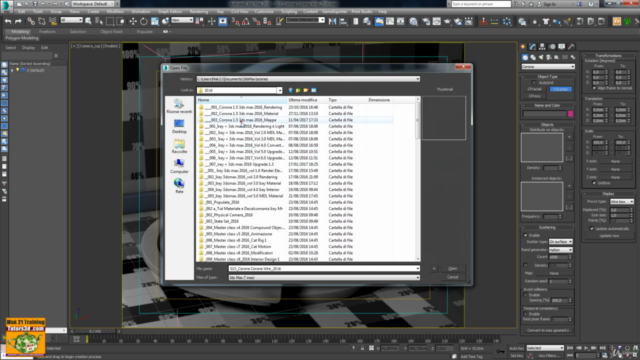Open the Graph Editors menu
The width and height of the screenshot is (640, 360).
click(x=170, y=12)
